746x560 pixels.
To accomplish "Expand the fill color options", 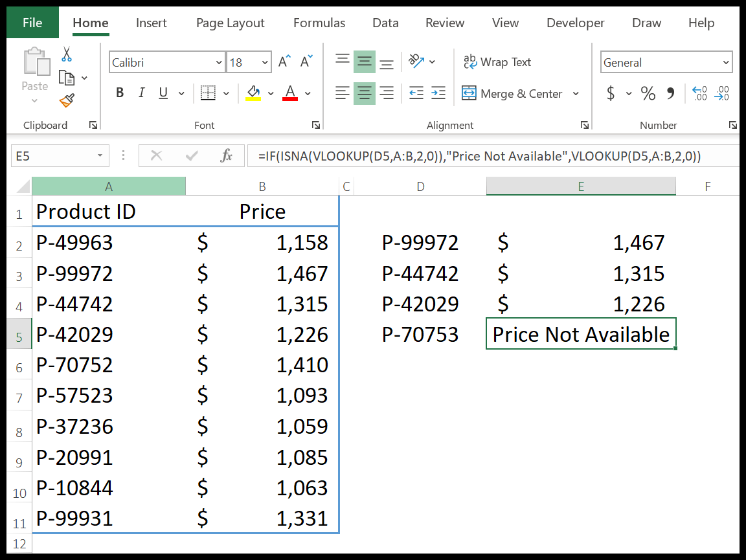I will click(x=271, y=93).
